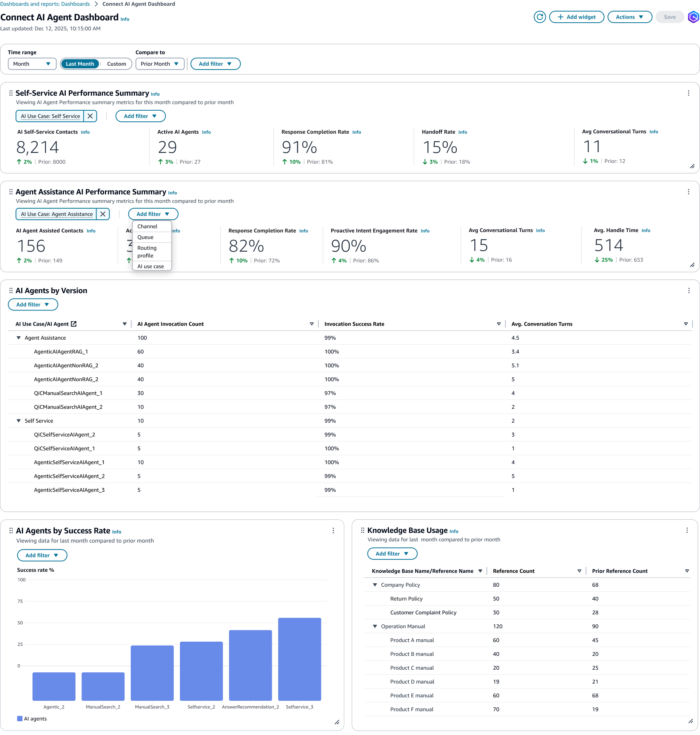Grab the drag handle of AI Agents by Success Rate
Image resolution: width=700 pixels, height=735 pixels.
click(x=11, y=531)
